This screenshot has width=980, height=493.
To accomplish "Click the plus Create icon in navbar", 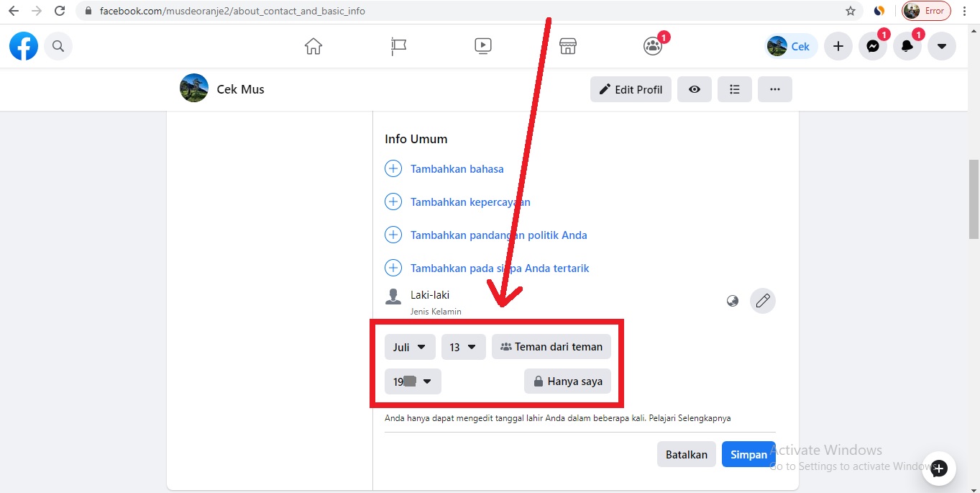I will (838, 45).
